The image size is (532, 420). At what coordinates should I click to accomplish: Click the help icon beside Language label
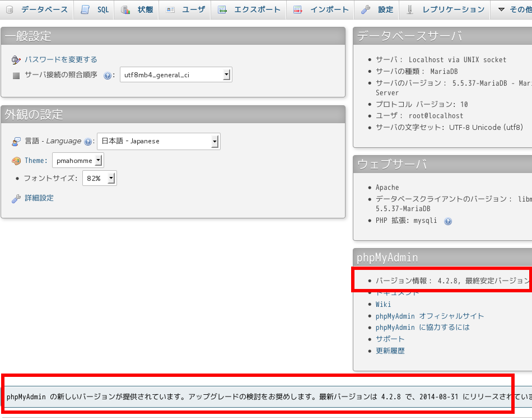[x=88, y=142]
